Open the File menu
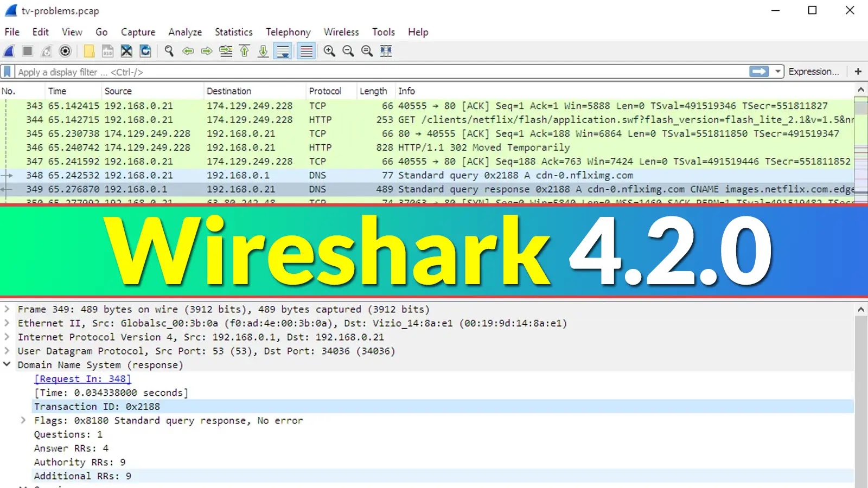 [x=12, y=32]
